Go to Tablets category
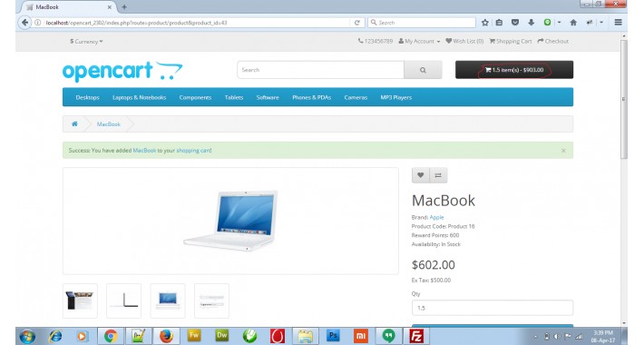This screenshot has width=644, height=345. coord(234,97)
